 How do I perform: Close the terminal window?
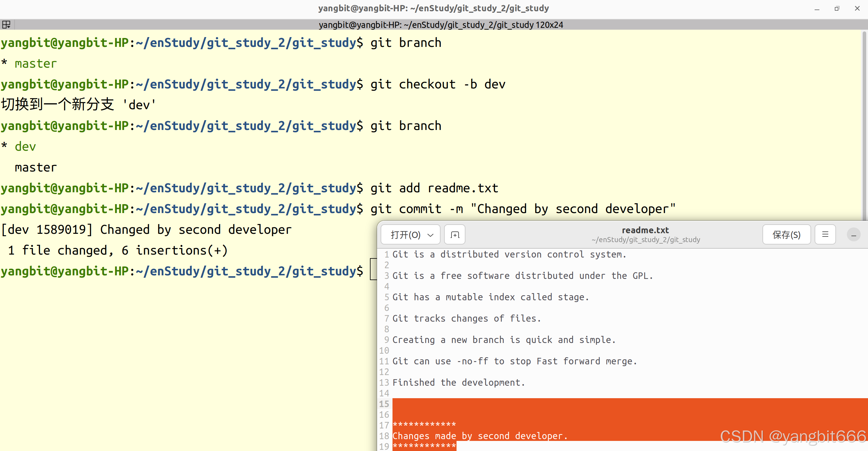coord(857,9)
